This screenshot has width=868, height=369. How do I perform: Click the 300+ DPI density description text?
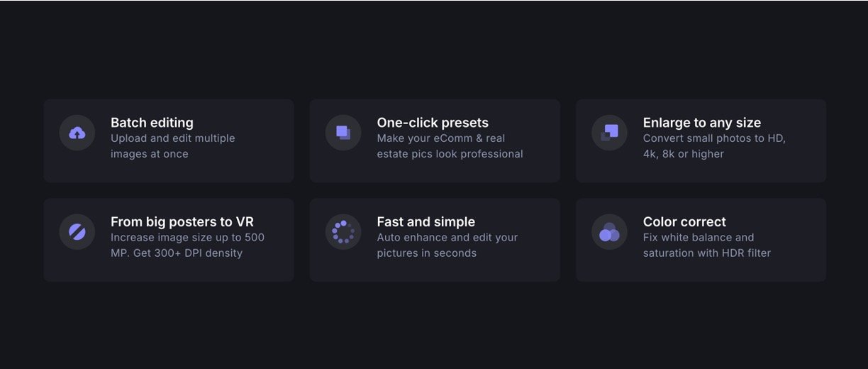click(187, 246)
